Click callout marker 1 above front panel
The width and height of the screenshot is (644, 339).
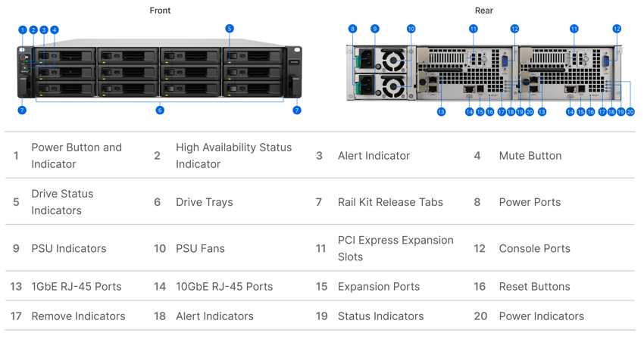click(23, 30)
